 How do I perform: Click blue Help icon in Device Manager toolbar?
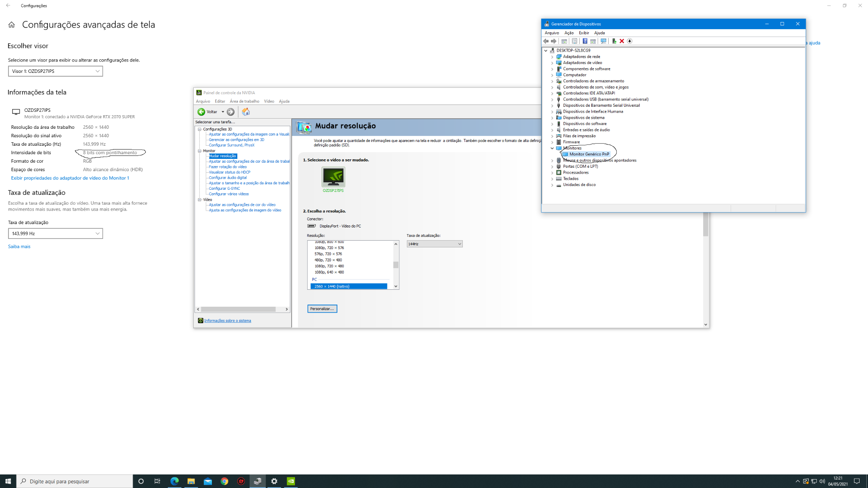585,41
